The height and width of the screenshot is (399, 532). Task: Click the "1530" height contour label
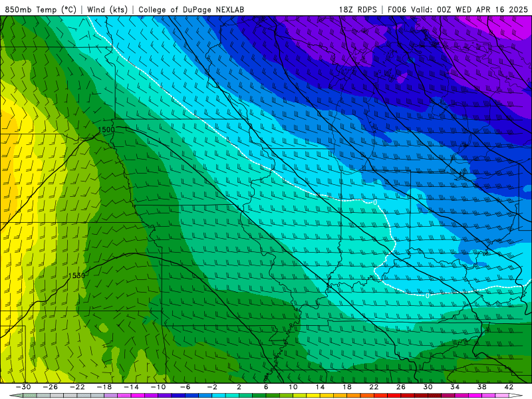(x=76, y=275)
